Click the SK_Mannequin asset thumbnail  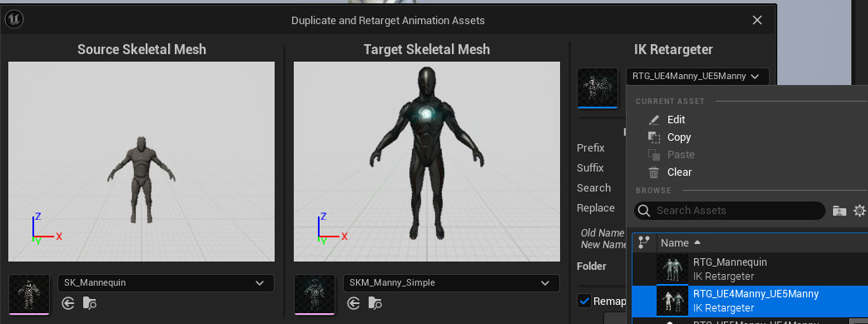point(29,294)
